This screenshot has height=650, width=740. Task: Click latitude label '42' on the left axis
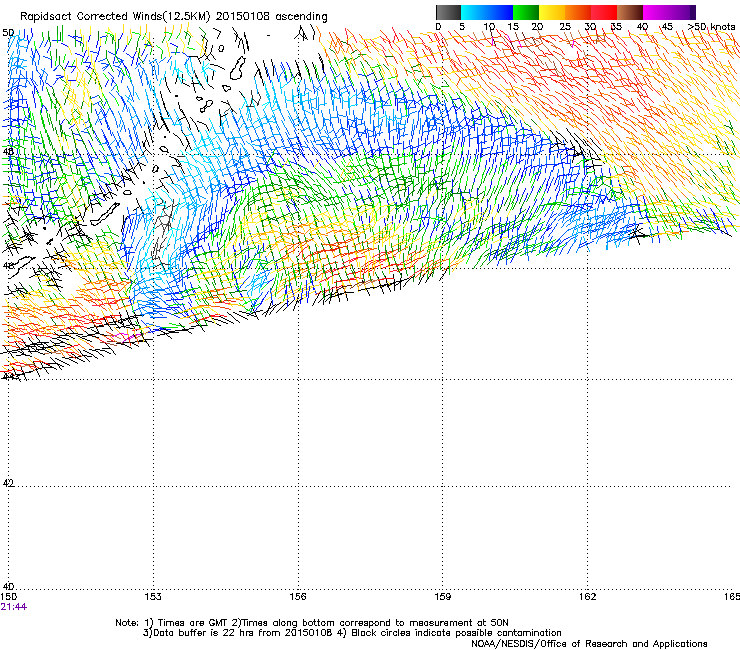[x=8, y=483]
